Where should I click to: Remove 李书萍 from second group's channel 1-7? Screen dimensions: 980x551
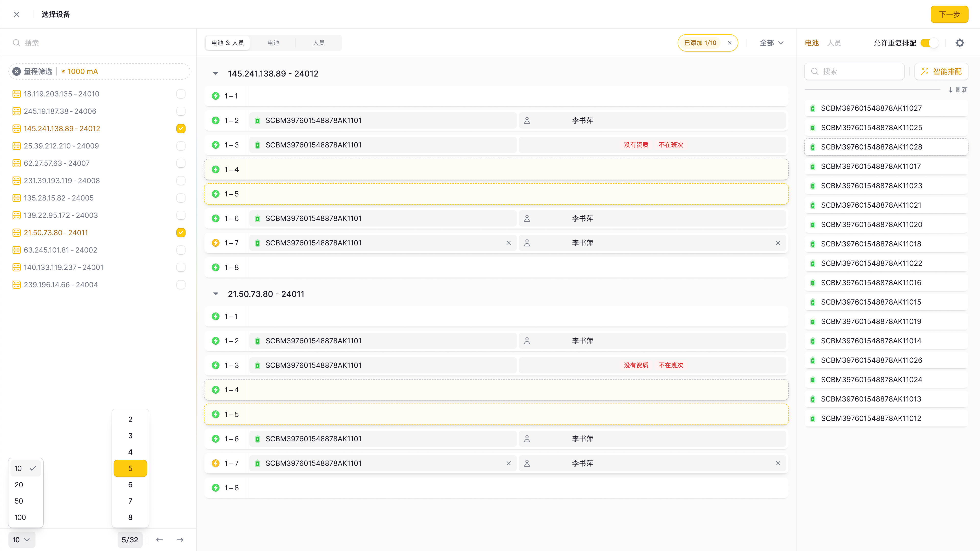778,464
